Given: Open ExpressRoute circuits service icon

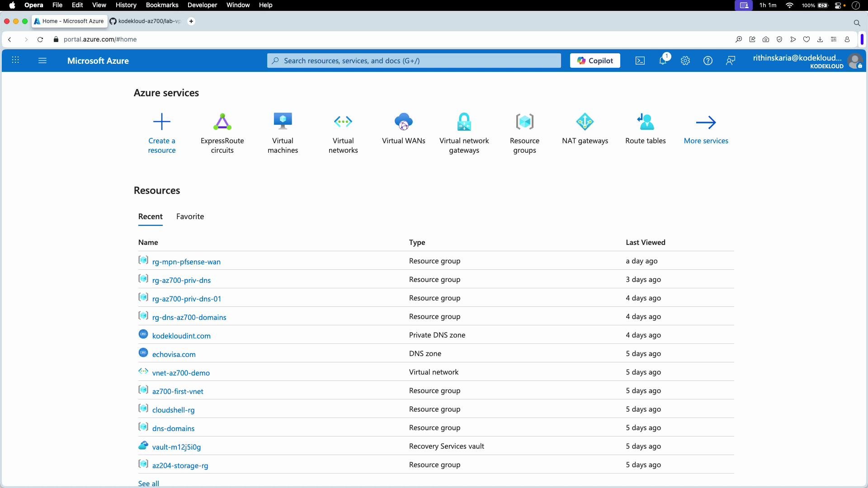Looking at the screenshot, I should coord(222,122).
